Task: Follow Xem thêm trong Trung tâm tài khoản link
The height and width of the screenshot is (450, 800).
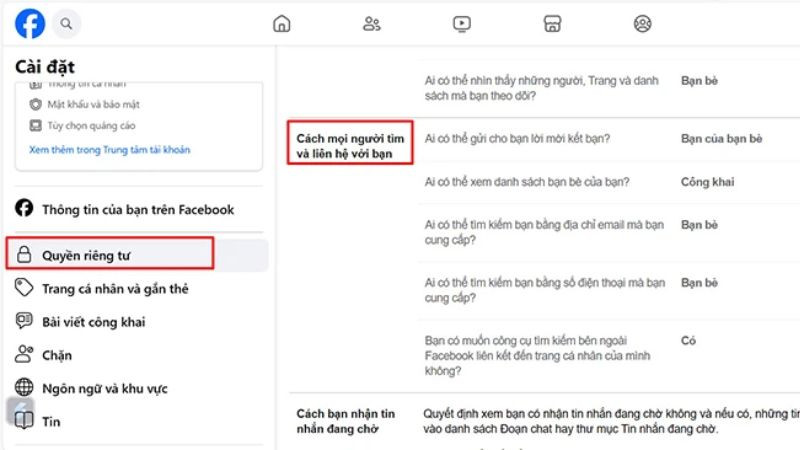Action: (110, 149)
